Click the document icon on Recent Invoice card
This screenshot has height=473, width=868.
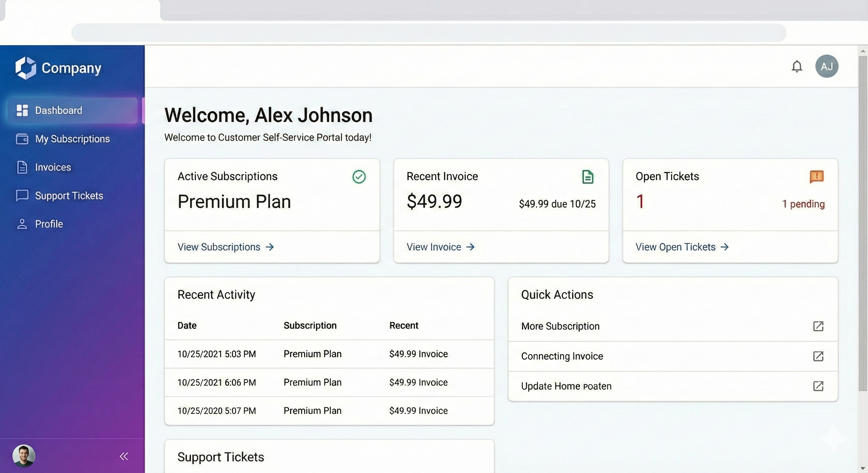click(x=588, y=177)
